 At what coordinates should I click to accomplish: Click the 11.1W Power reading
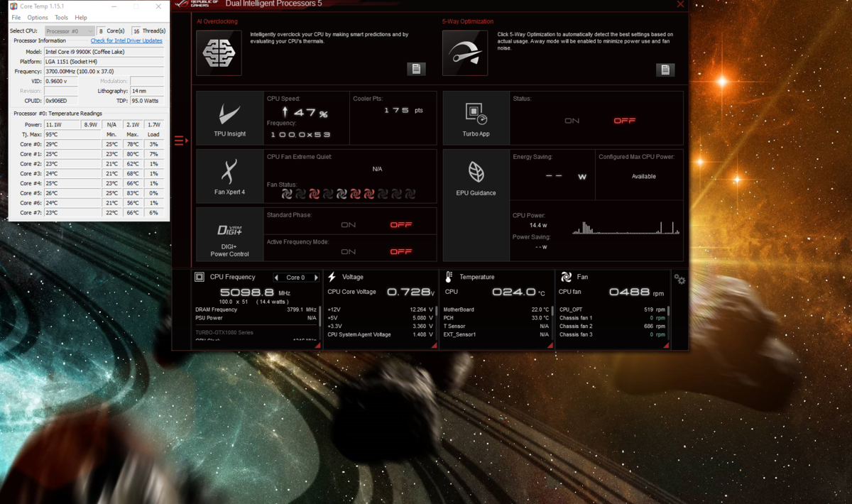[62, 125]
